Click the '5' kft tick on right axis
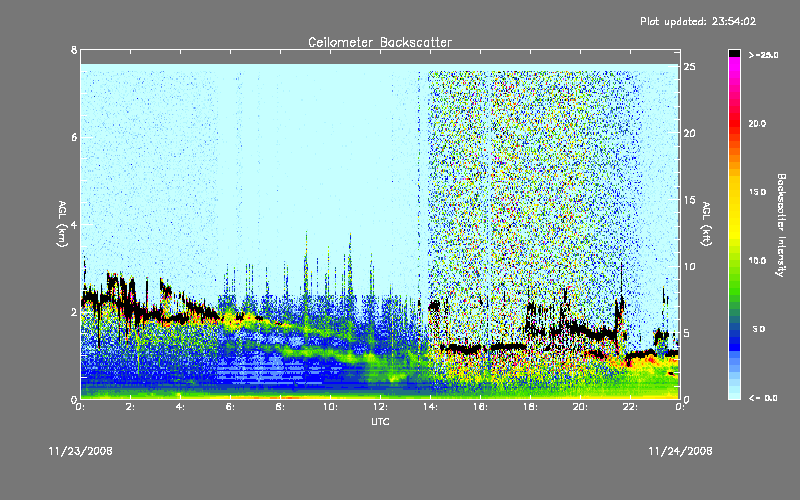The width and height of the screenshot is (800, 500). pyautogui.click(x=686, y=333)
